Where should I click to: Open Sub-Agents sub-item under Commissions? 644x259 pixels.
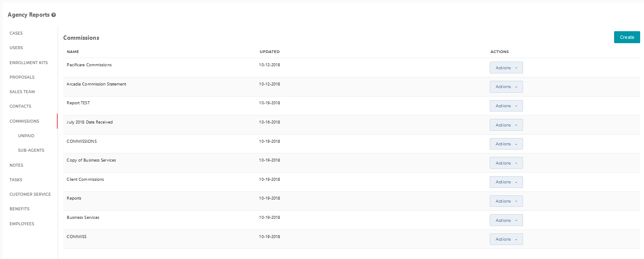(31, 150)
